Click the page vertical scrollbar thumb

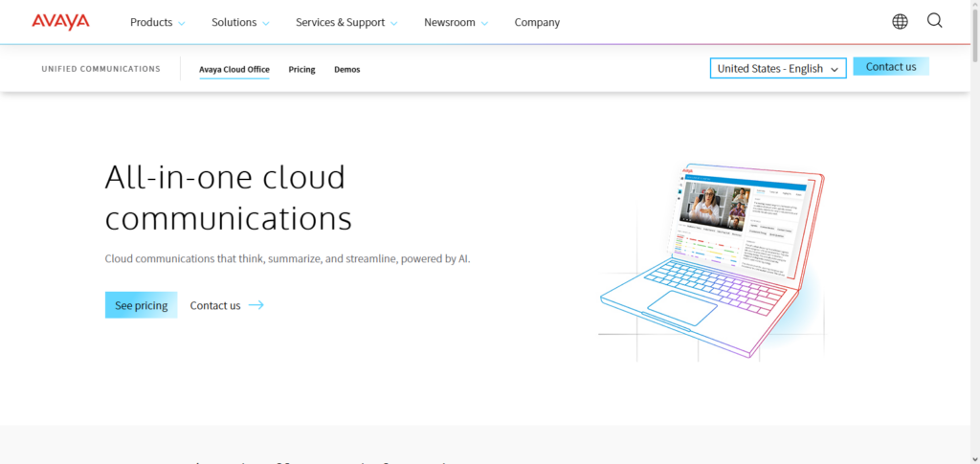975,35
